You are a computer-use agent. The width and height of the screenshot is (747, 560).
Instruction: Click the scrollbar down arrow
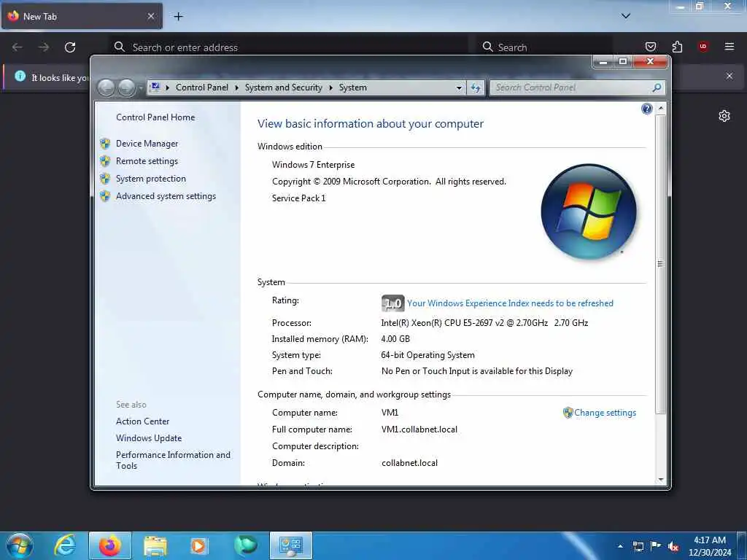(x=661, y=480)
